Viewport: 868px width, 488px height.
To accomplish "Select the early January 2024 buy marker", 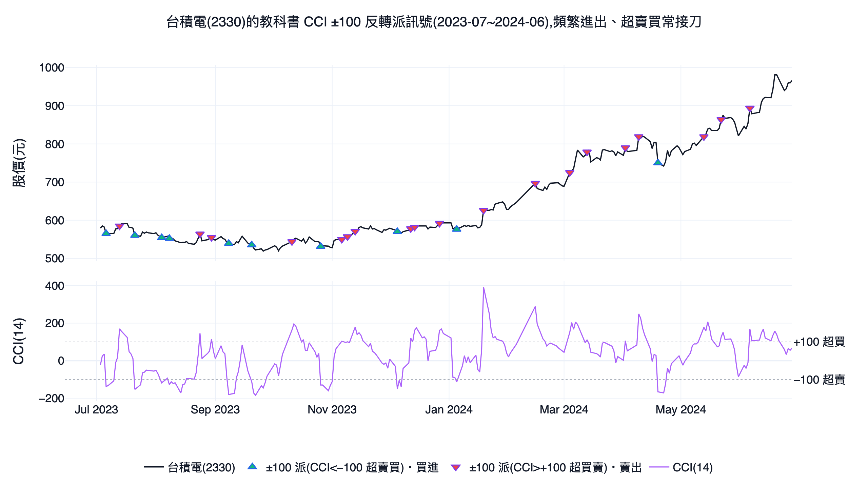I will click(457, 229).
